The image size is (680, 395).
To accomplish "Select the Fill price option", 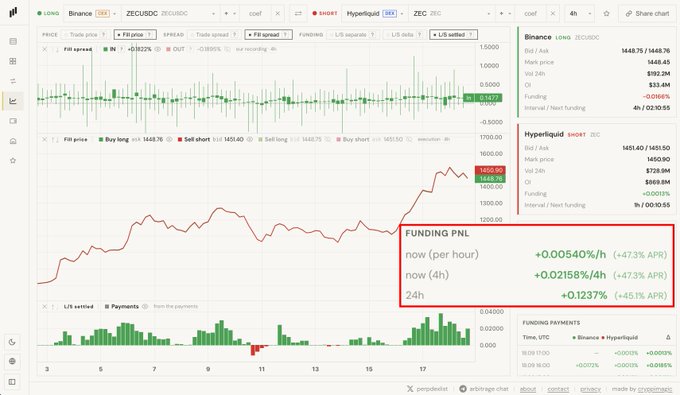I will tap(135, 35).
